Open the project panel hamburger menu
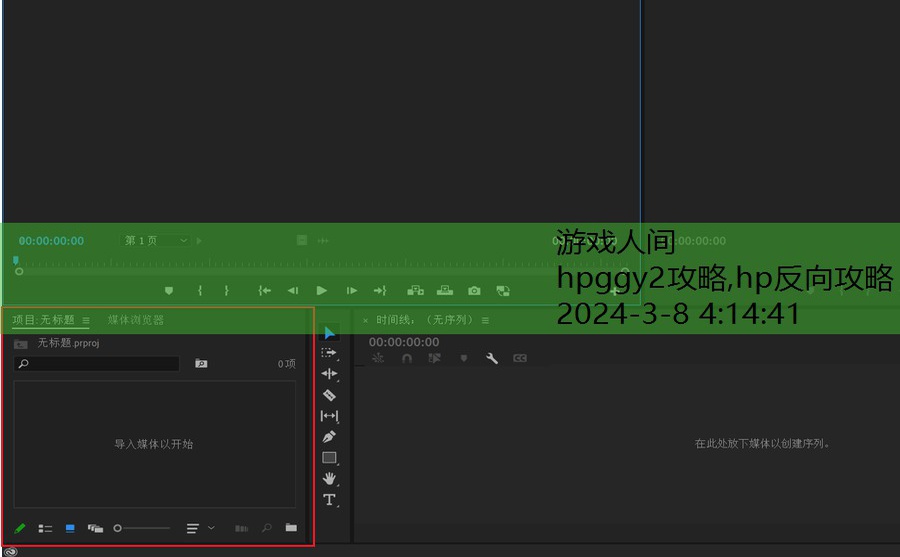900x557 pixels. (86, 320)
